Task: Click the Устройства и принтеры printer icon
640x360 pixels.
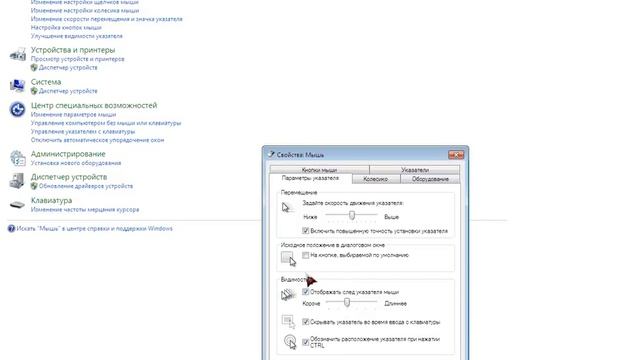Action: 18,54
